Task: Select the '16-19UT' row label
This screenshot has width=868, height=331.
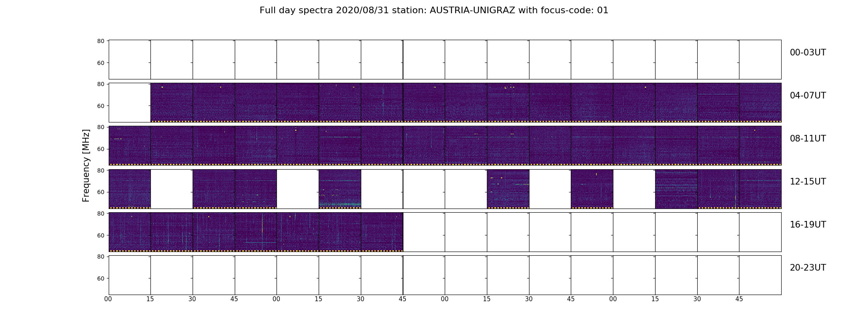Action: pyautogui.click(x=808, y=225)
